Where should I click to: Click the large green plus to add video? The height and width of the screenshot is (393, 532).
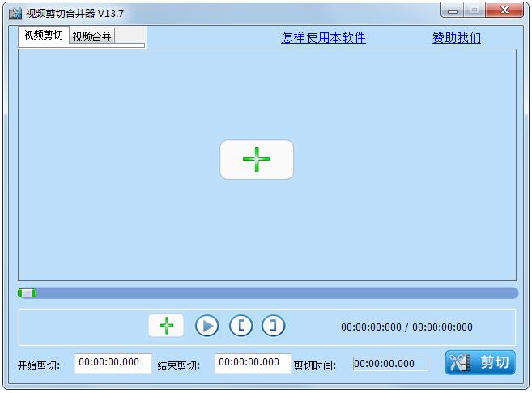(257, 160)
